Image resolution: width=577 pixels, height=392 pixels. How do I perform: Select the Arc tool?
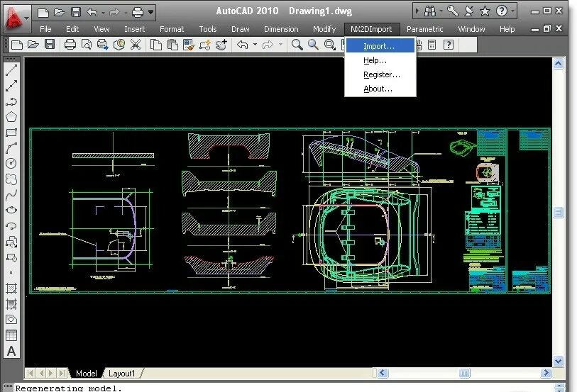click(x=11, y=148)
